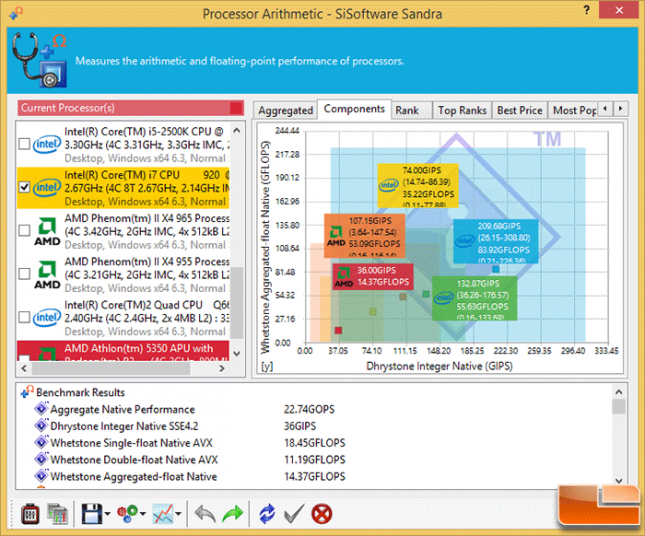Image resolution: width=645 pixels, height=536 pixels.
Task: Go back with the grey arrow
Action: pyautogui.click(x=205, y=514)
